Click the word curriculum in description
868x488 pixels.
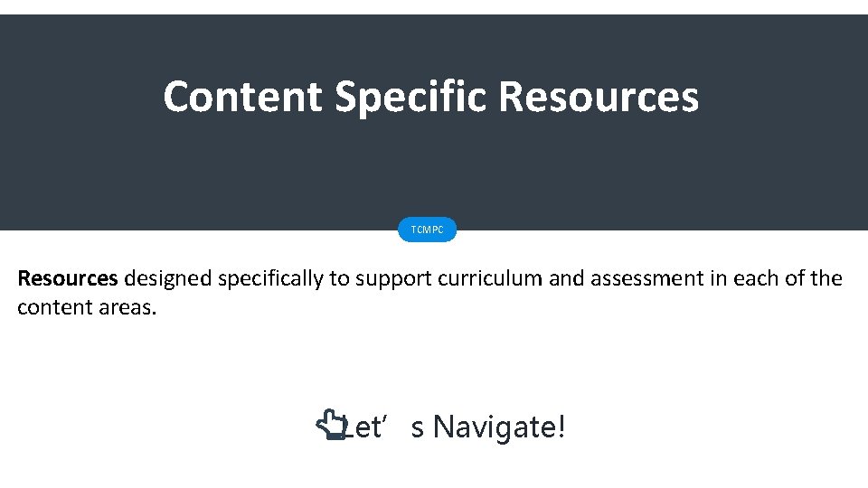491,278
